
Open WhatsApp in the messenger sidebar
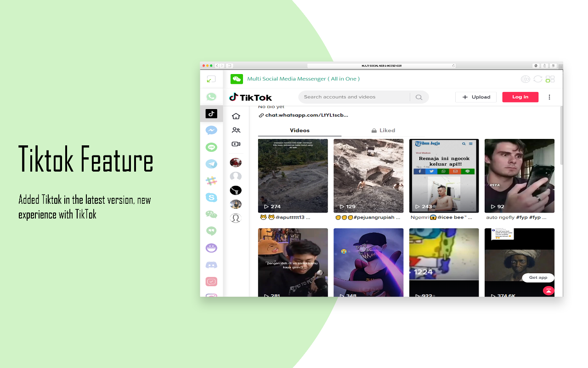(x=211, y=97)
